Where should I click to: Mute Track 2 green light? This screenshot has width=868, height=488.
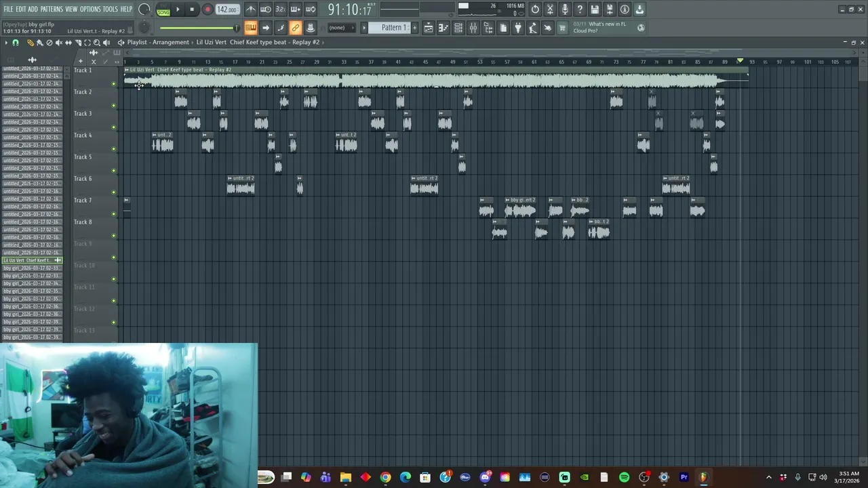coord(113,106)
